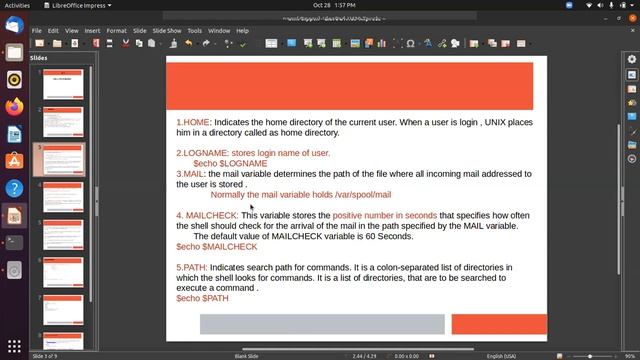Delete the current slide
This screenshot has width=640, height=360.
[x=505, y=43]
